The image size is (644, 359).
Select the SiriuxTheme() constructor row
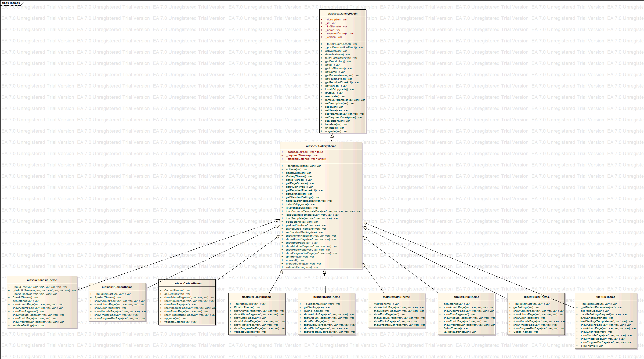[x=456, y=328]
